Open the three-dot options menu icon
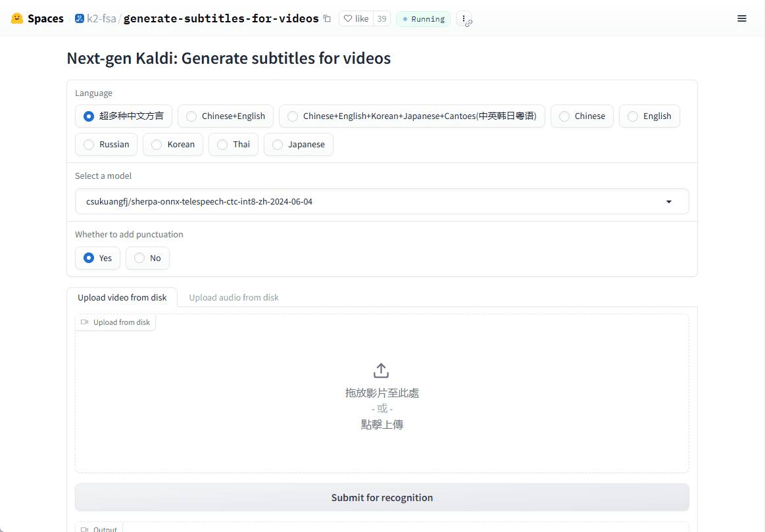 click(x=464, y=18)
